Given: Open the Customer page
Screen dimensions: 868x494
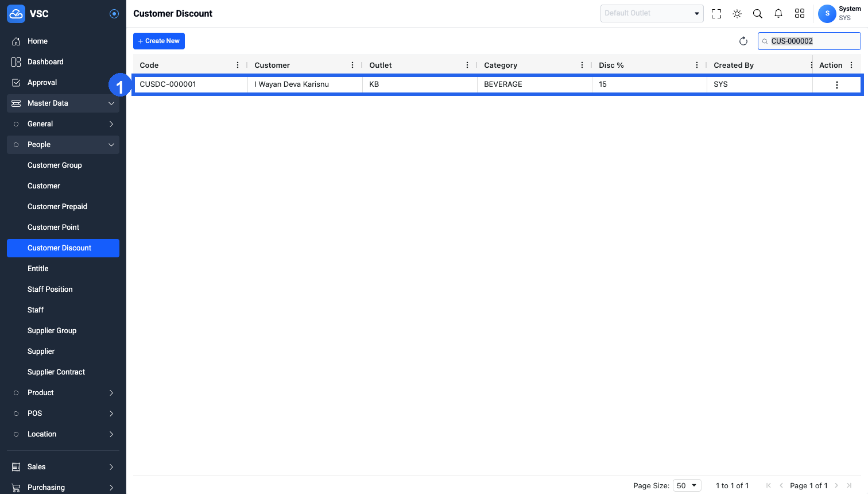Looking at the screenshot, I should coord(63,186).
